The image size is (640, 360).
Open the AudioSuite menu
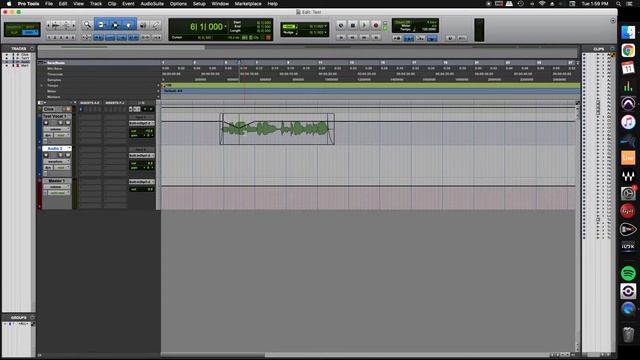pyautogui.click(x=152, y=4)
